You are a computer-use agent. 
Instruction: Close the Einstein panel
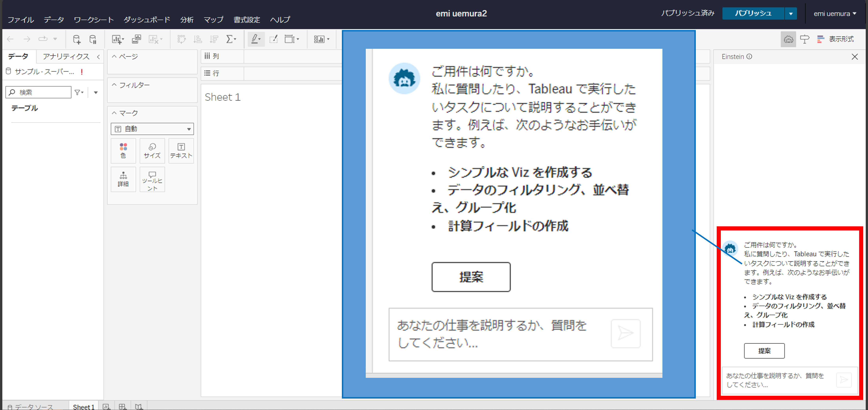coord(855,57)
